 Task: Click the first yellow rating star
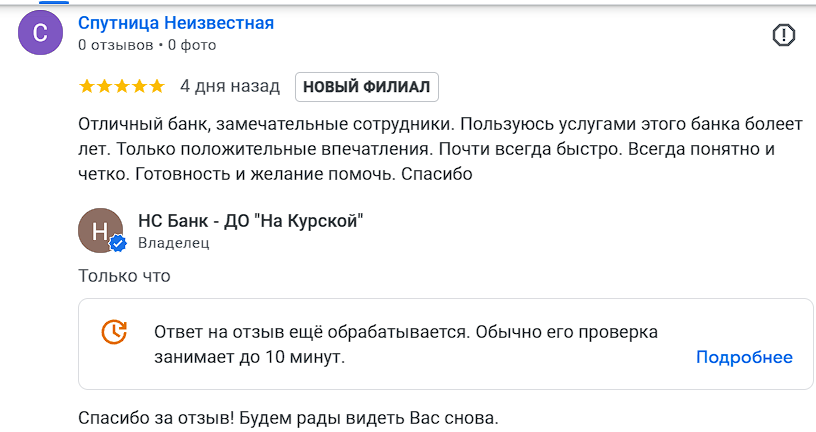(x=86, y=87)
